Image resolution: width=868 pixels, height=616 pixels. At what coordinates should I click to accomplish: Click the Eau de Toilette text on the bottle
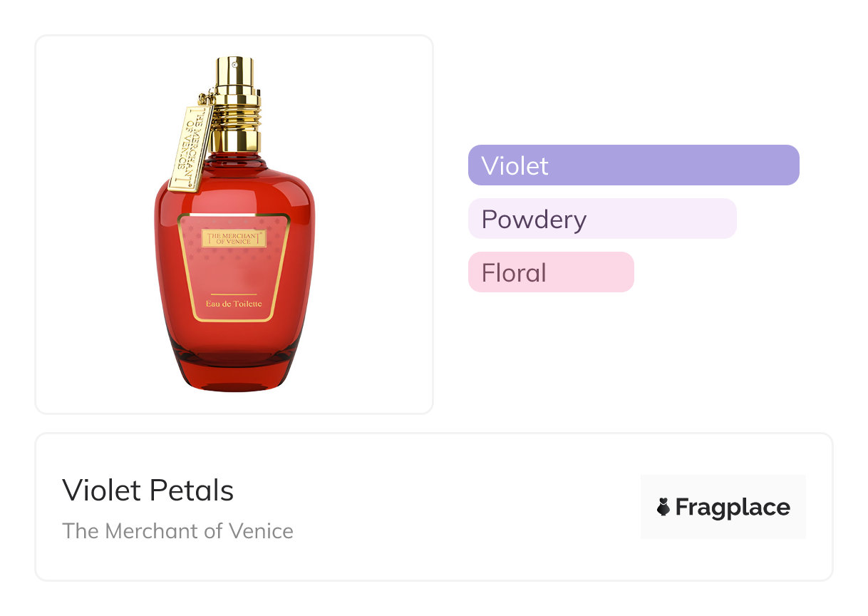point(234,304)
